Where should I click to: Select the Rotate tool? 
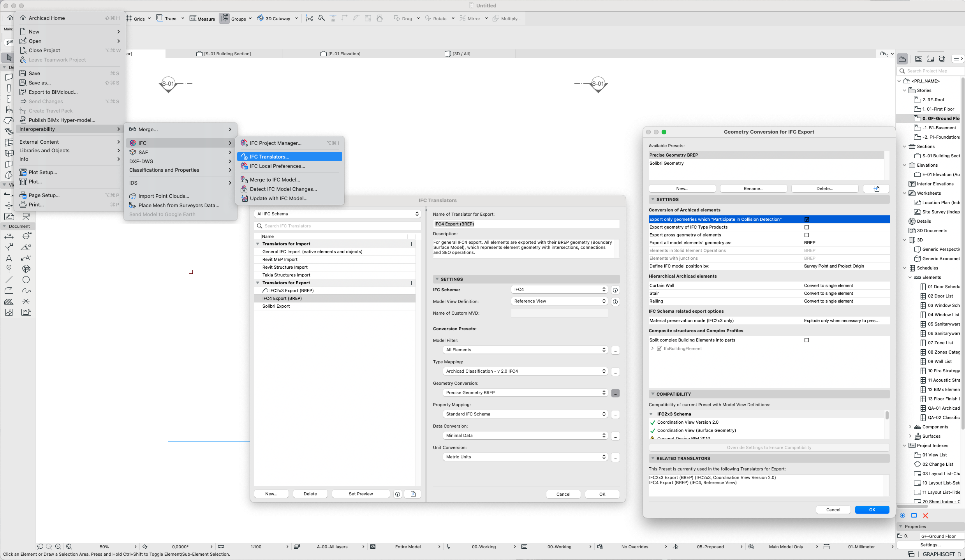pyautogui.click(x=436, y=18)
